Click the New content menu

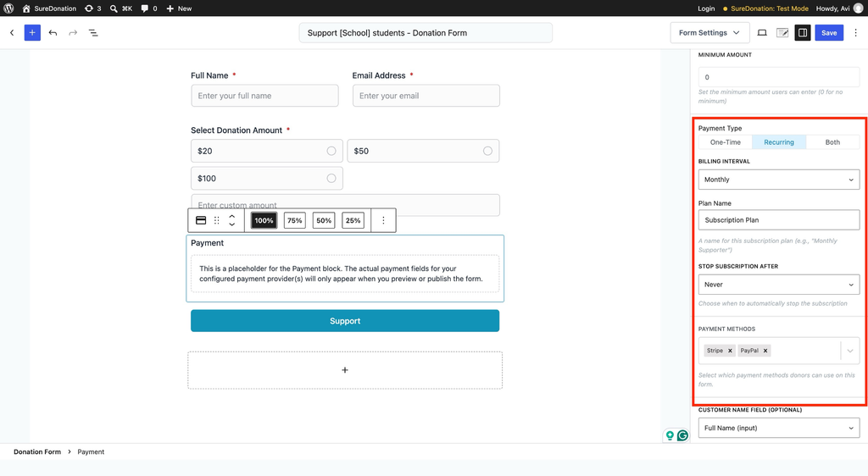179,8
